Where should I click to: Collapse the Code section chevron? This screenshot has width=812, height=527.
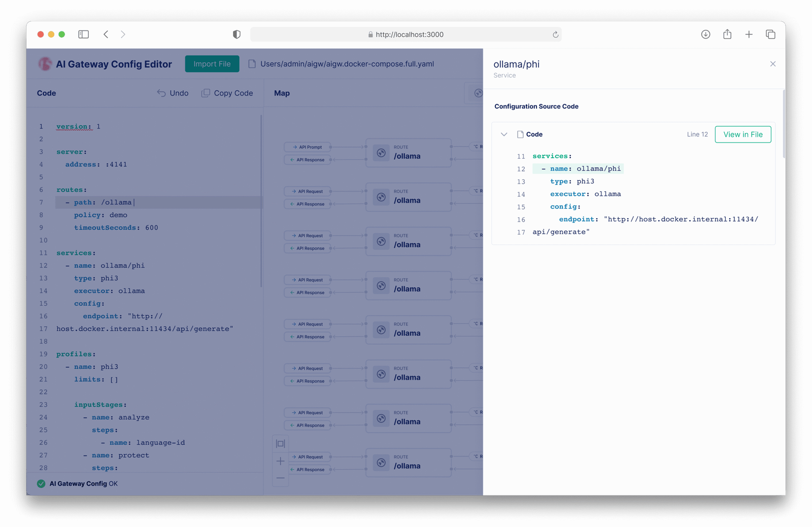[504, 134]
